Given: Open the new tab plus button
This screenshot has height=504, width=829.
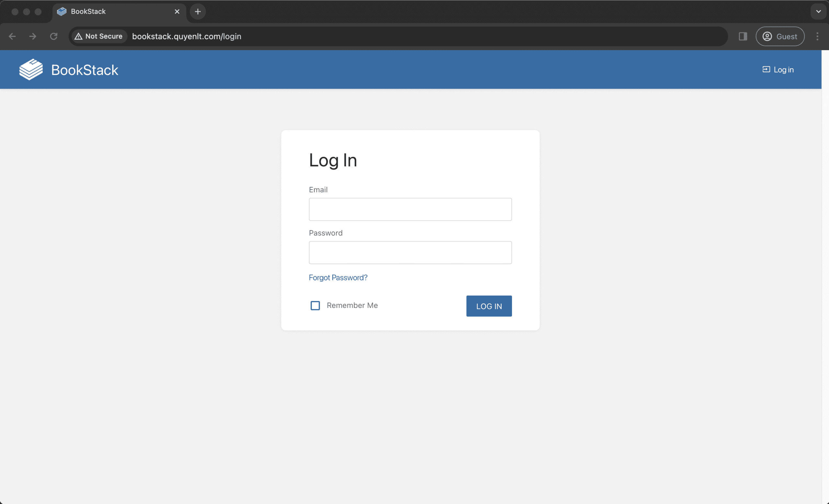Looking at the screenshot, I should click(x=198, y=11).
